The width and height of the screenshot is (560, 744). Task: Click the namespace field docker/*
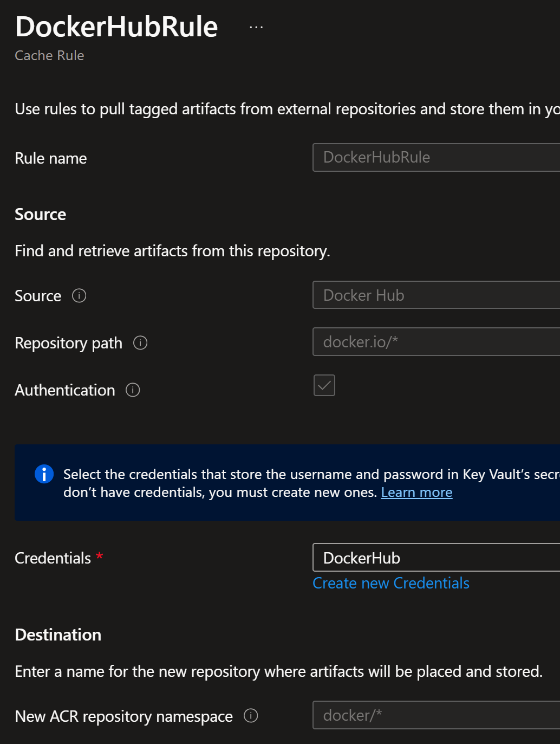pos(437,715)
